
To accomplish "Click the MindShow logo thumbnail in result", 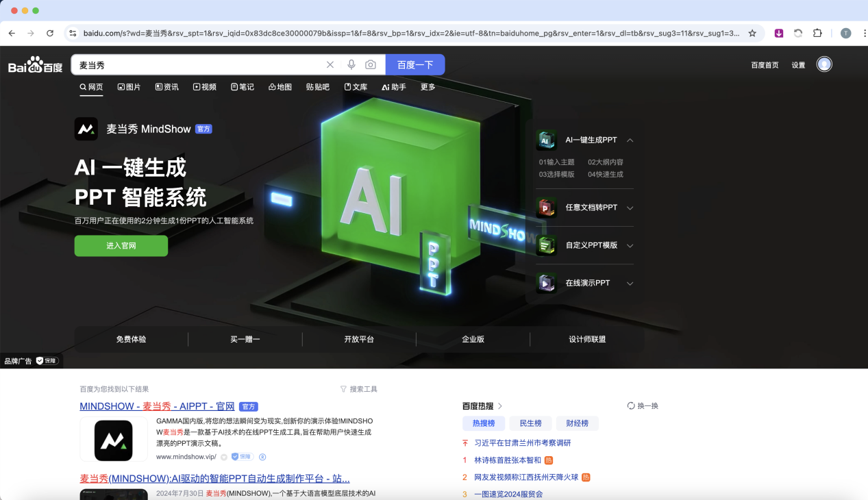I will pos(114,439).
